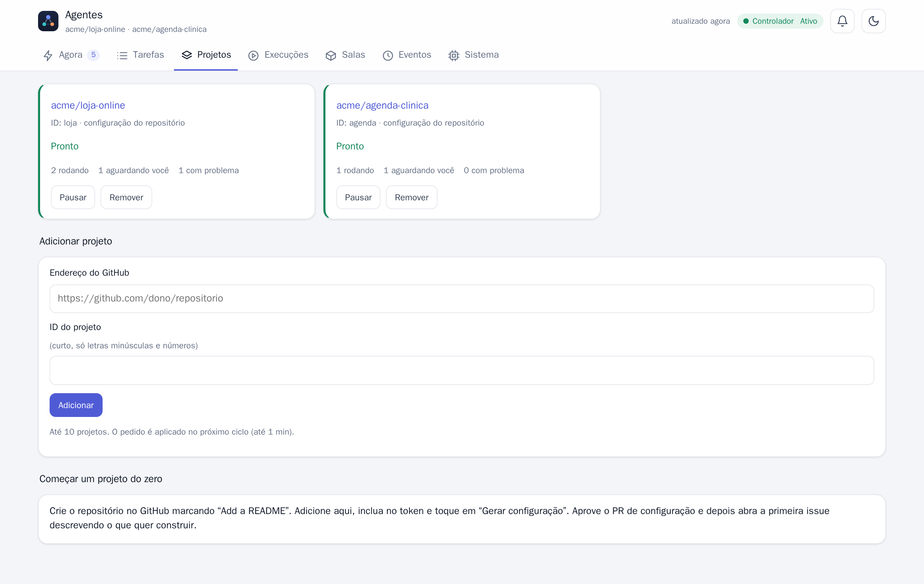Click the 'Até 10 projetos' hint text
This screenshot has width=924, height=584.
pyautogui.click(x=172, y=432)
